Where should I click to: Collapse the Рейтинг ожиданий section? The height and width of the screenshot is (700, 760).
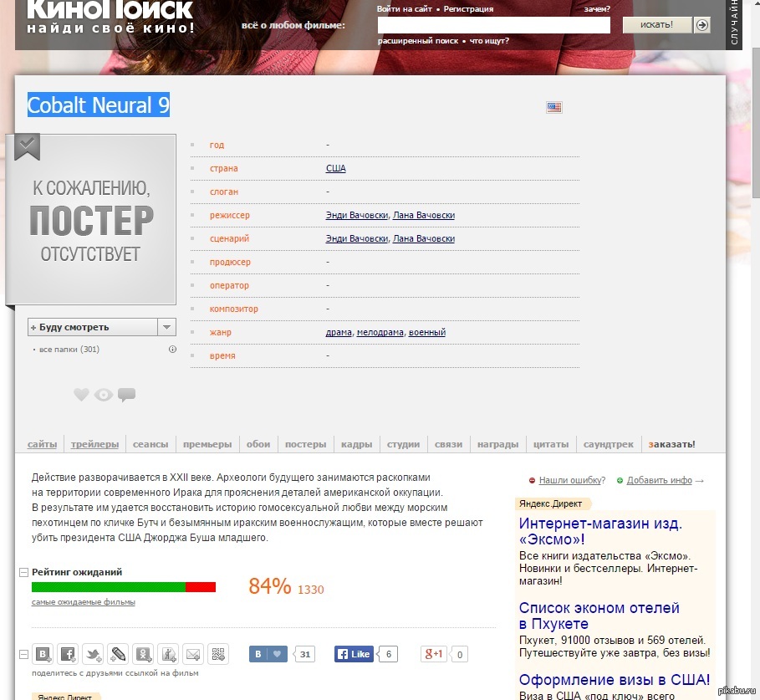point(23,572)
